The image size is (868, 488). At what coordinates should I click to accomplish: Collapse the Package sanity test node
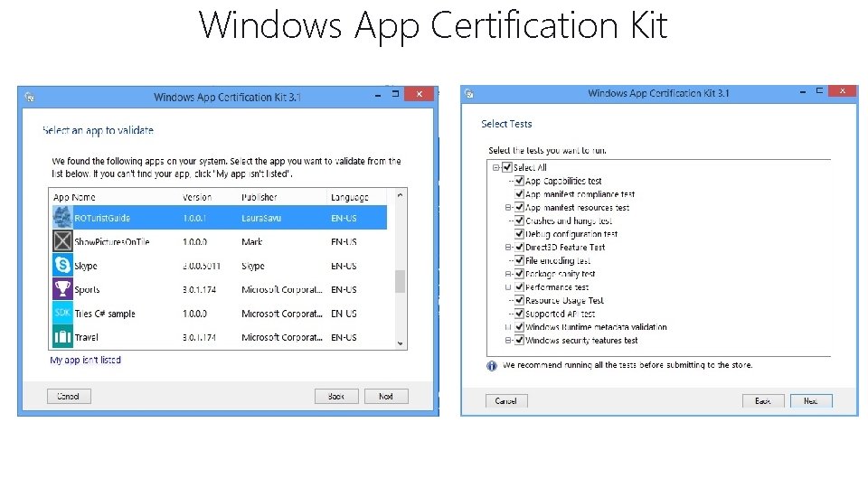(x=507, y=274)
